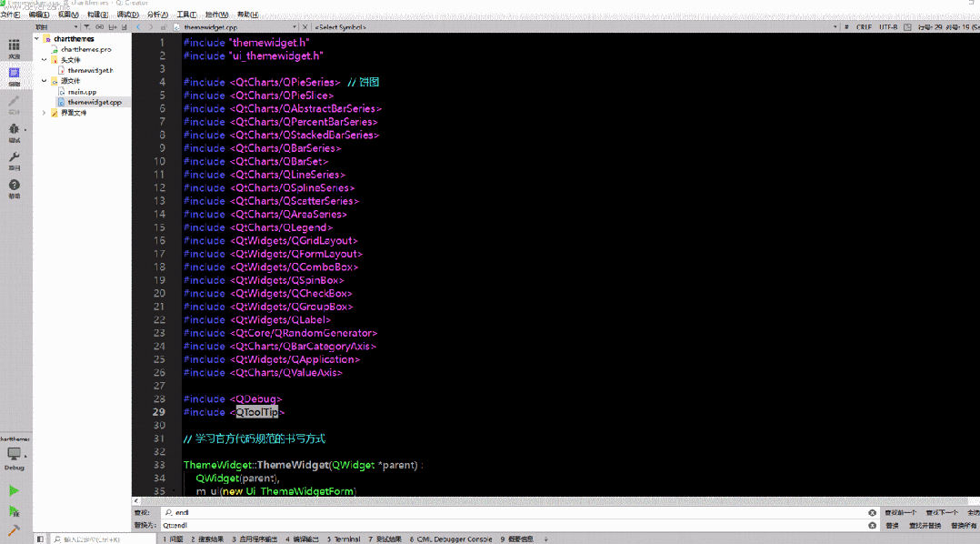Toggle the left sidebar visibility button
Viewport: 980px width, 544px height.
(40, 539)
